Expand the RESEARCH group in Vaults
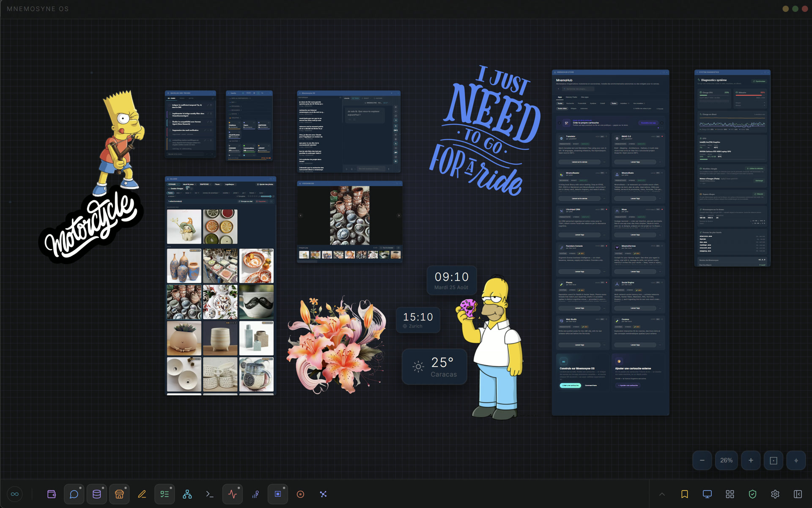812x508 pixels. [250, 110]
